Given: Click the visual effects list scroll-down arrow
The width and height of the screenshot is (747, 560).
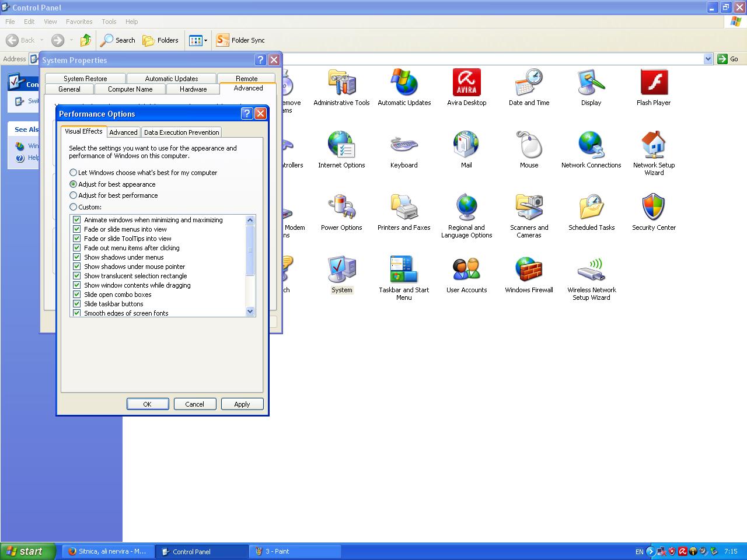Looking at the screenshot, I should point(250,311).
